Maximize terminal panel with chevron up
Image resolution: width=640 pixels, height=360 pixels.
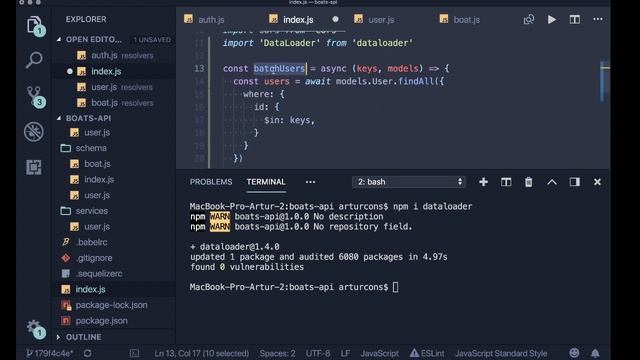(x=552, y=182)
